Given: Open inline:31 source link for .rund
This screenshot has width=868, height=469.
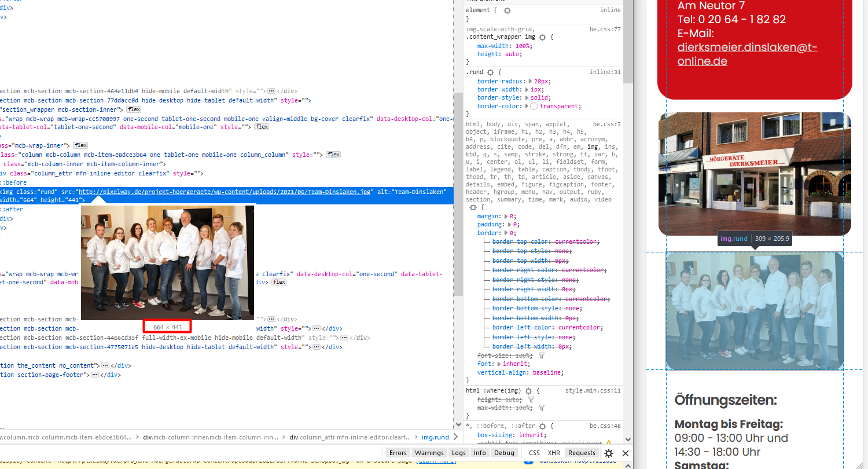Looking at the screenshot, I should [x=605, y=72].
